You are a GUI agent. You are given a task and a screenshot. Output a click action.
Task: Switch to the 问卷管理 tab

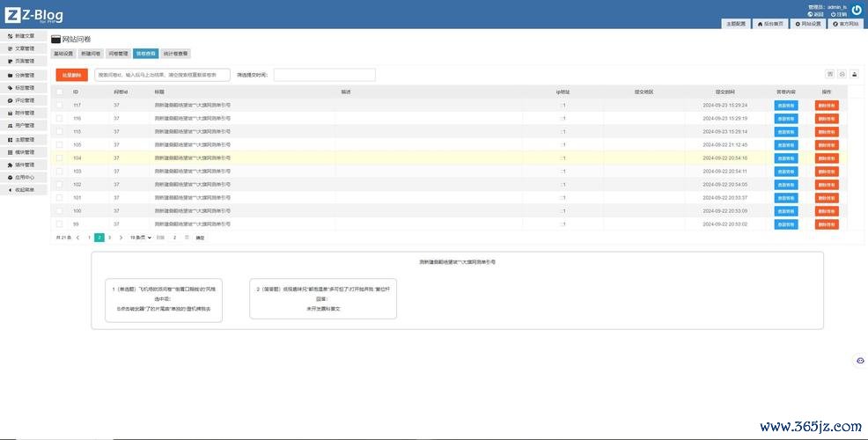pyautogui.click(x=117, y=54)
